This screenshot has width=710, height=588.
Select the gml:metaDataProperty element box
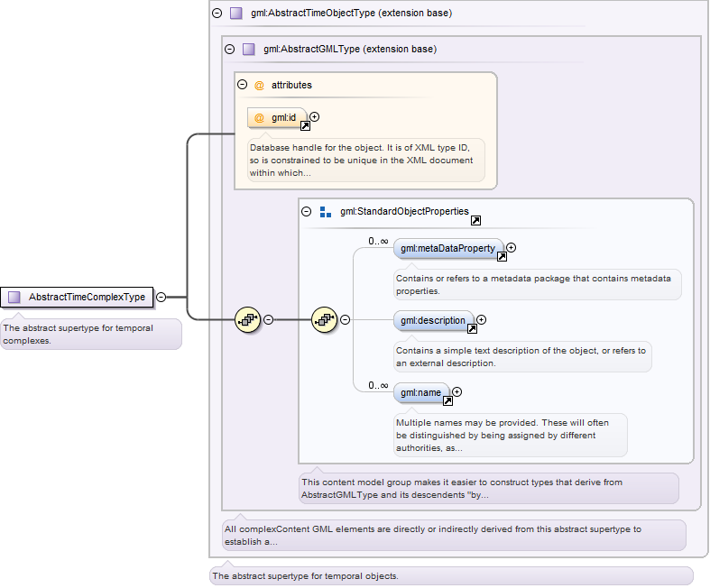click(x=448, y=248)
